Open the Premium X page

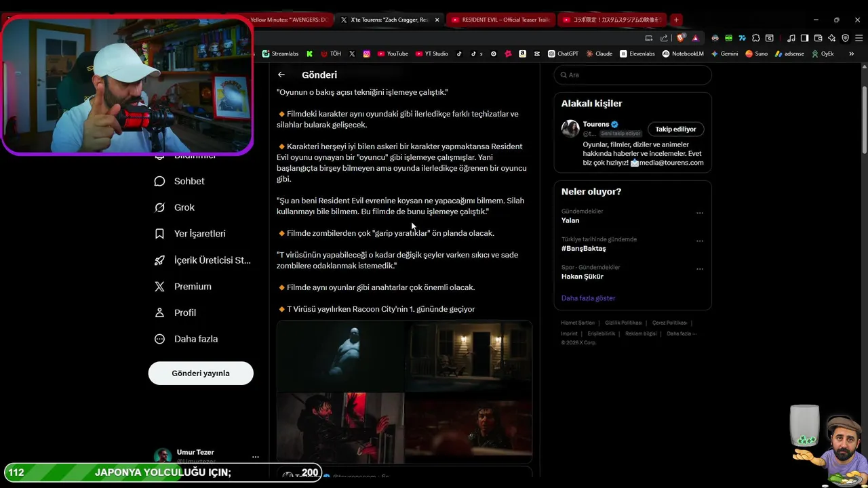click(182, 286)
